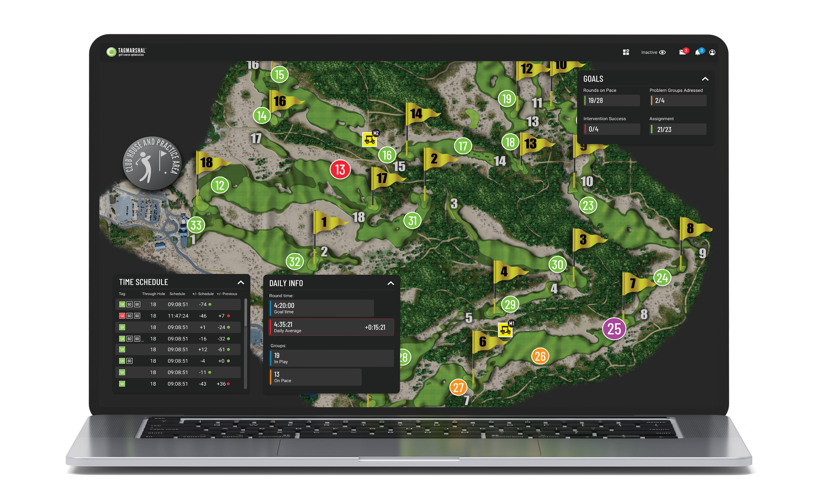
Task: Select schedule row with 11:47:24
Action: tap(178, 316)
